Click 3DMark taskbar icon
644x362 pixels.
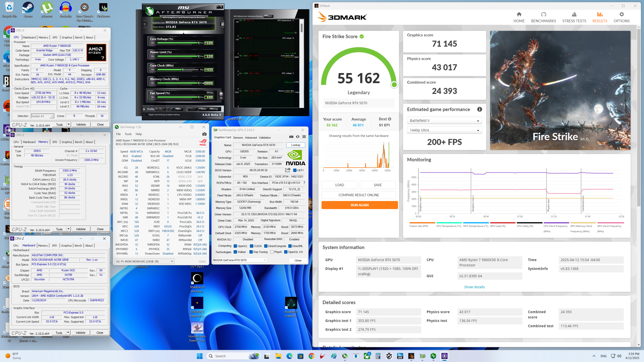click(411, 356)
